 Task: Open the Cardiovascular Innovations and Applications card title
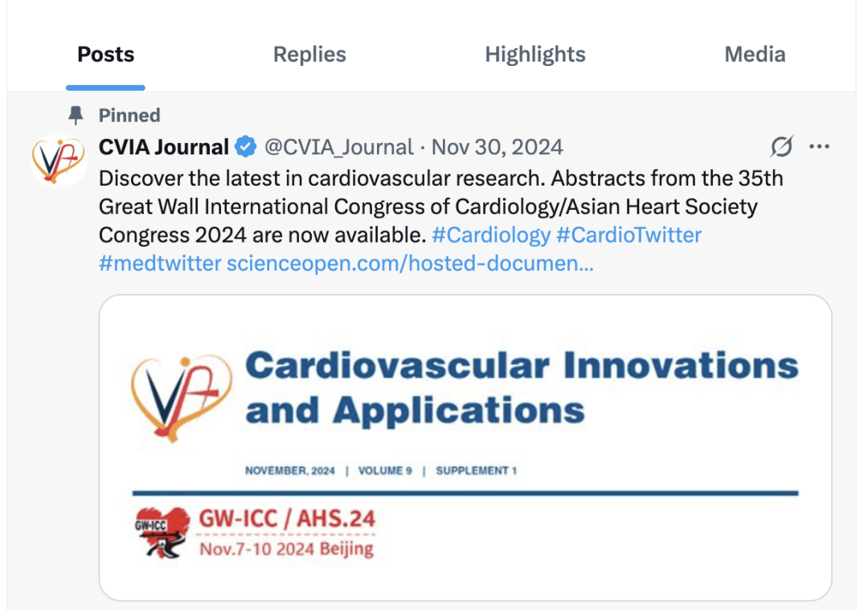click(x=521, y=387)
